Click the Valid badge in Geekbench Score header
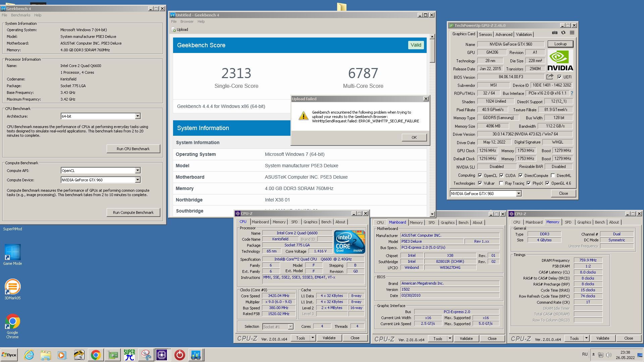 tap(416, 45)
